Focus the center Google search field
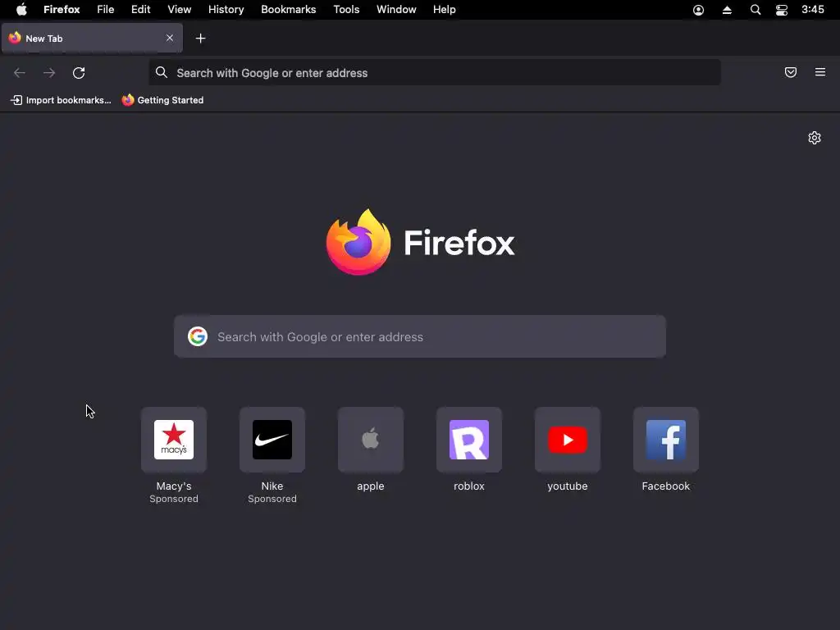Screen dimensions: 840x630 tap(420, 336)
